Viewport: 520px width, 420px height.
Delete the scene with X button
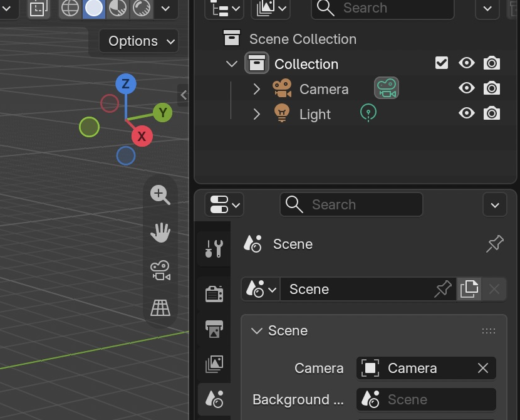pyautogui.click(x=494, y=289)
